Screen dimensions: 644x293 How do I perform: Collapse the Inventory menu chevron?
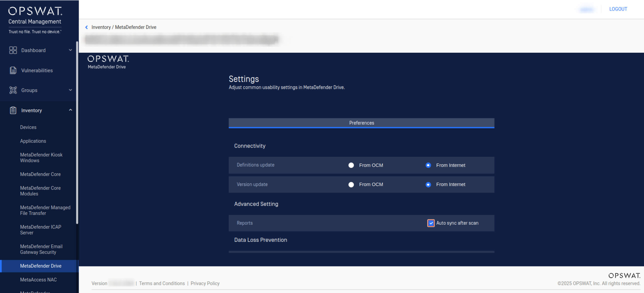tap(70, 110)
